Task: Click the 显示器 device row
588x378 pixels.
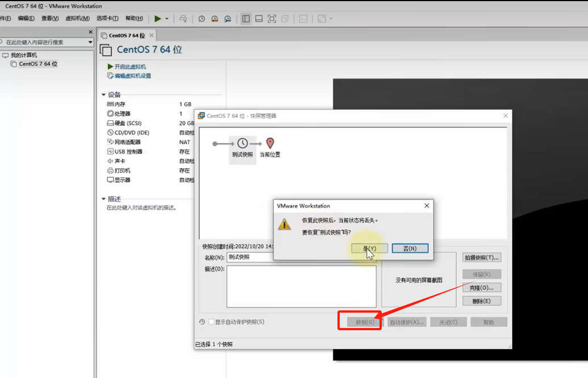Action: tap(150, 180)
